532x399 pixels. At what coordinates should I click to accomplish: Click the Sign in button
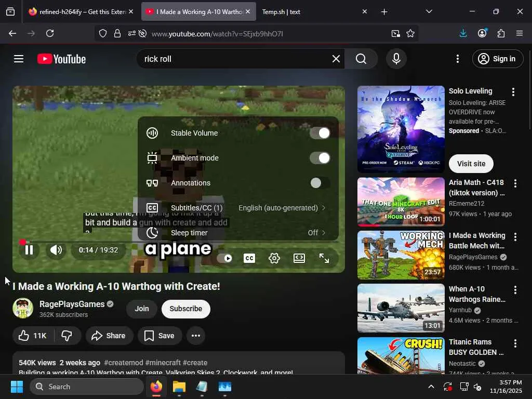497,59
